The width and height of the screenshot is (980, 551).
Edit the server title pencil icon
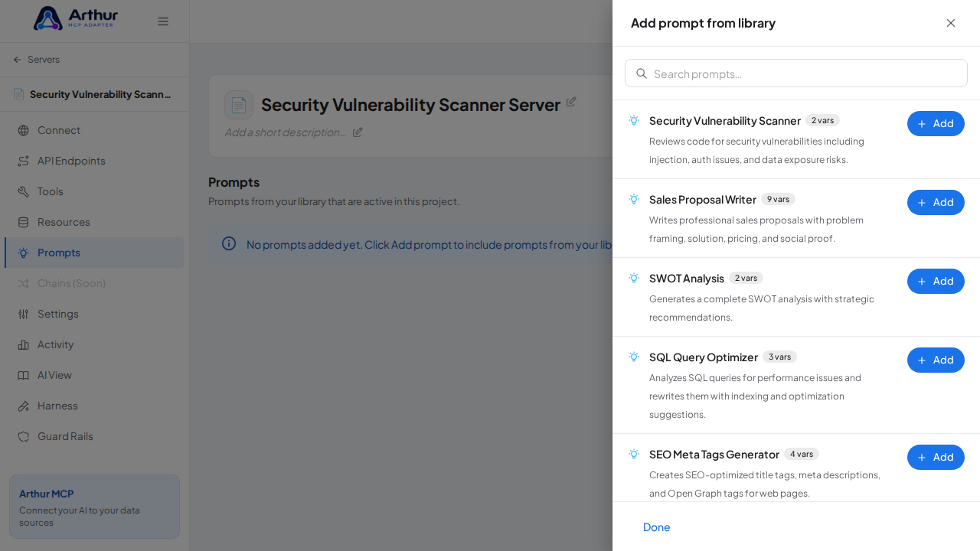pyautogui.click(x=571, y=102)
